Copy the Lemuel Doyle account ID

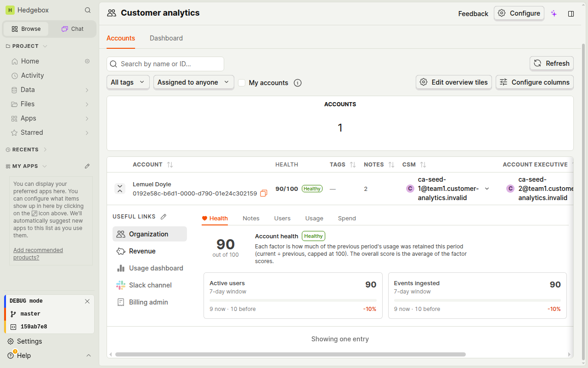point(264,194)
